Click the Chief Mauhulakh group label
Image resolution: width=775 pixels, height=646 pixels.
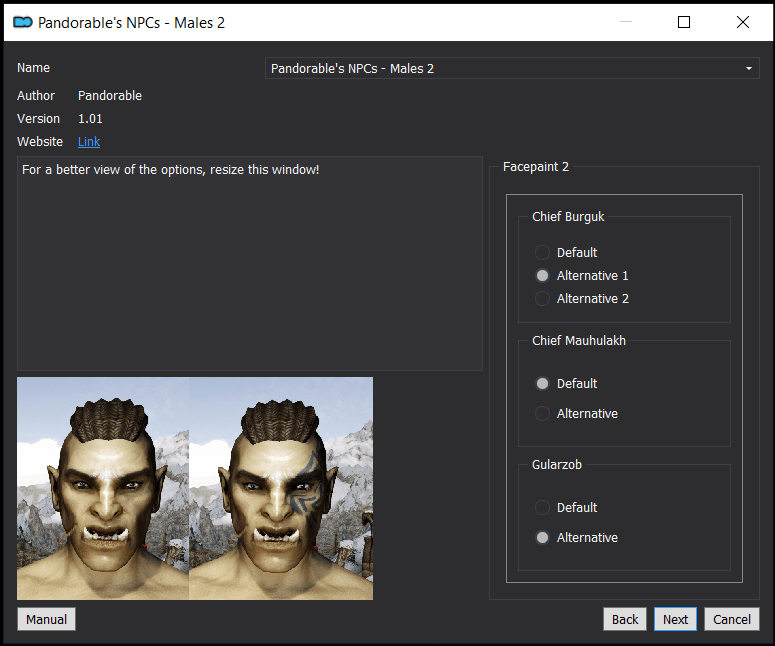click(579, 341)
